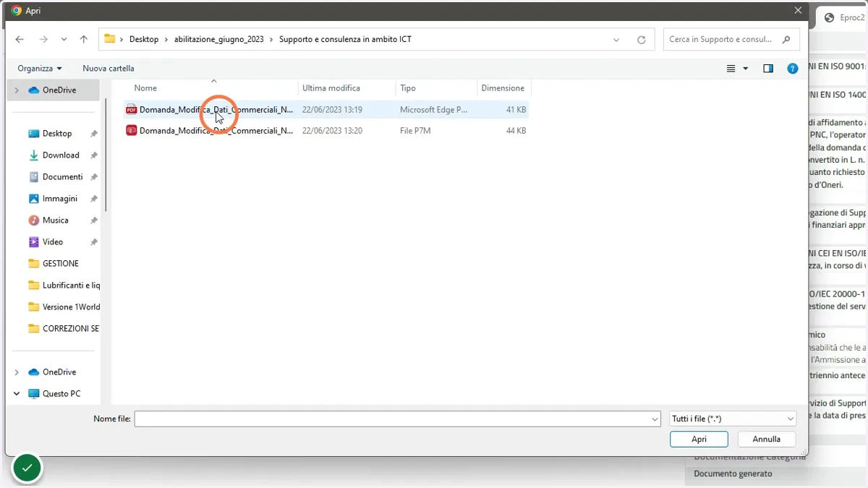Select the P7M Domanda_Modifica_Dati_Commerciali file

click(326, 131)
